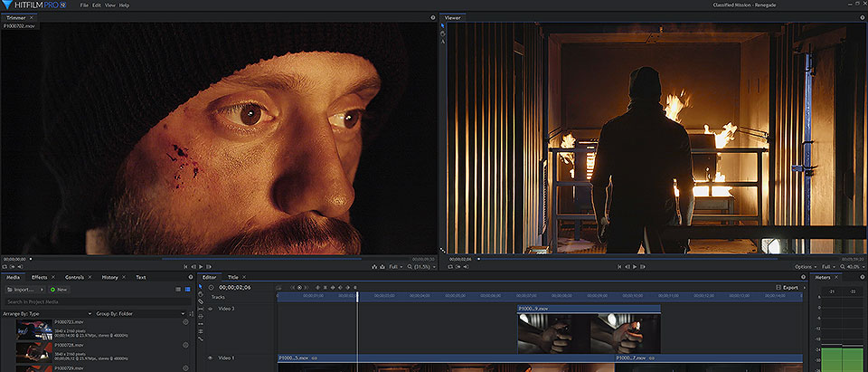Click the Trimmer overlay clip icon
Image resolution: width=868 pixels, height=372 pixels.
point(382,267)
